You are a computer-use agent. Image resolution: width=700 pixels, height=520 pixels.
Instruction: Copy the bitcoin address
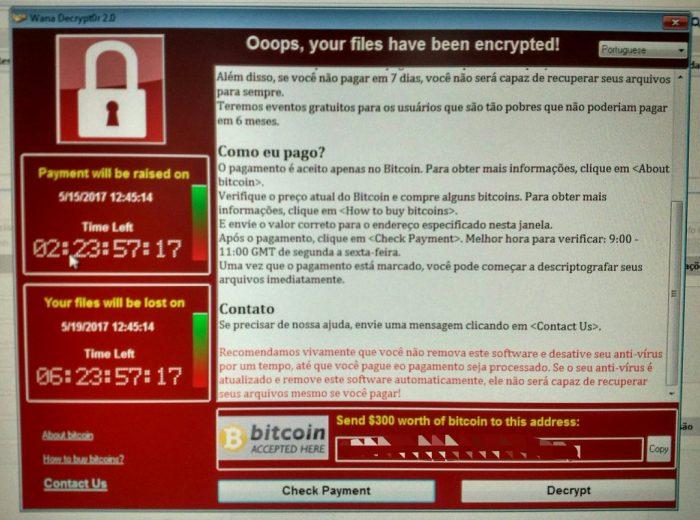(659, 449)
